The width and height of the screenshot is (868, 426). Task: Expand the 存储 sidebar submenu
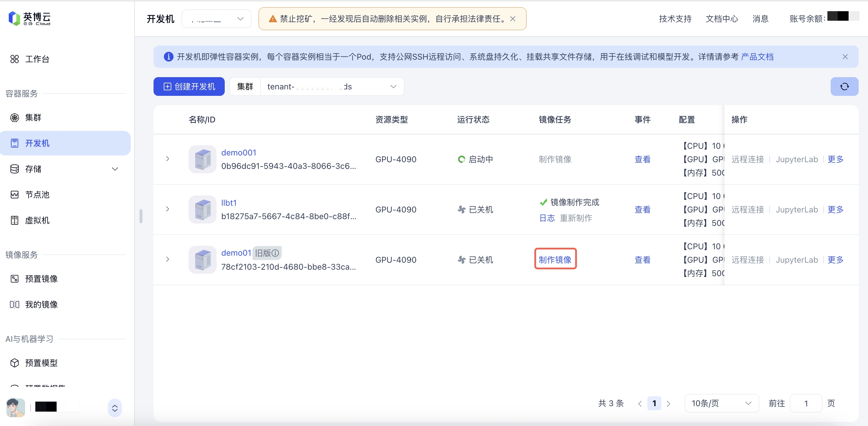coord(115,169)
